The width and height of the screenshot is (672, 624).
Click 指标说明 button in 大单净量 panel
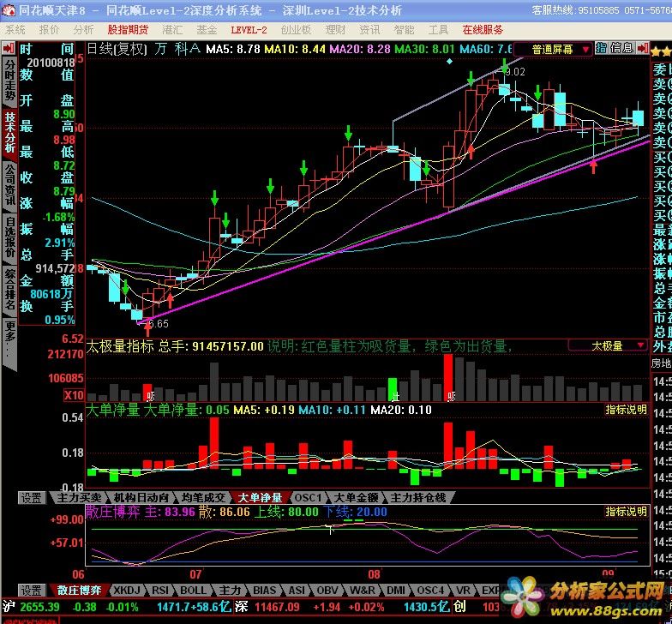(626, 410)
